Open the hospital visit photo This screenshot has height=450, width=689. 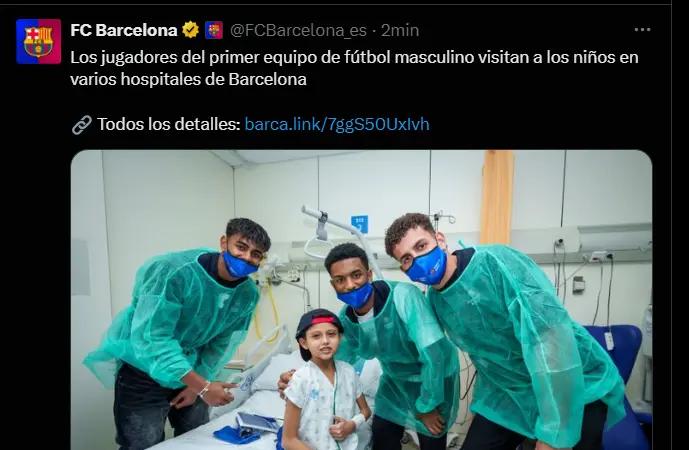click(x=361, y=300)
